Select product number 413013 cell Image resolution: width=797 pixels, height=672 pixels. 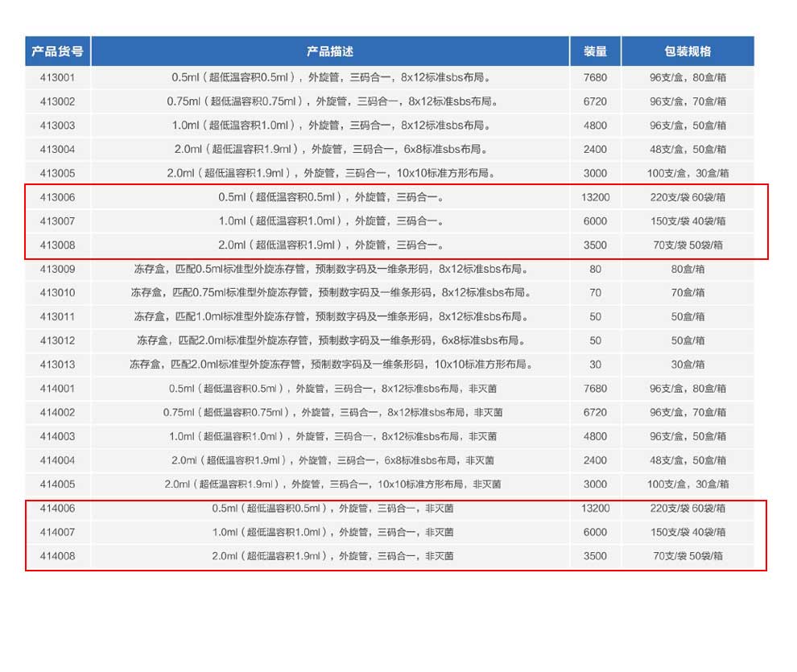[x=57, y=365]
